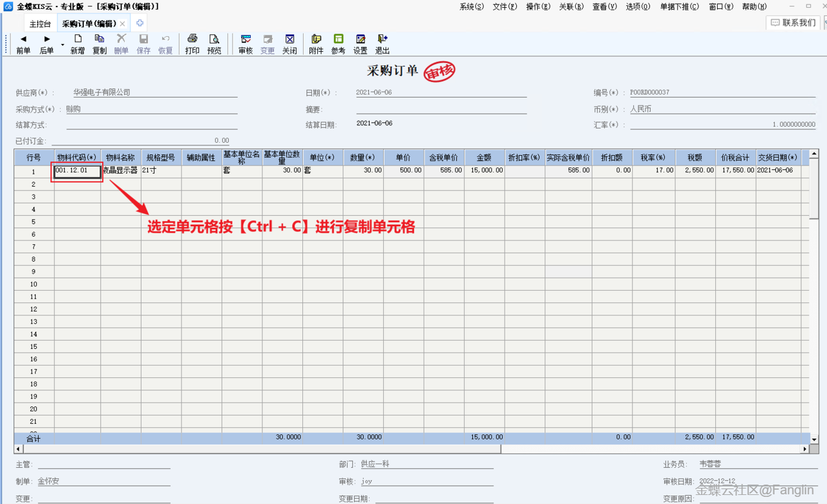This screenshot has height=504, width=827.
Task: Click the table's horizontal scrollbar right arrow
Action: pyautogui.click(x=805, y=448)
